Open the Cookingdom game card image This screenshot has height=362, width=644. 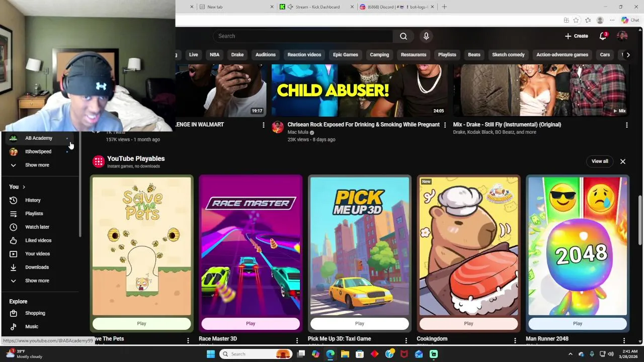click(468, 246)
